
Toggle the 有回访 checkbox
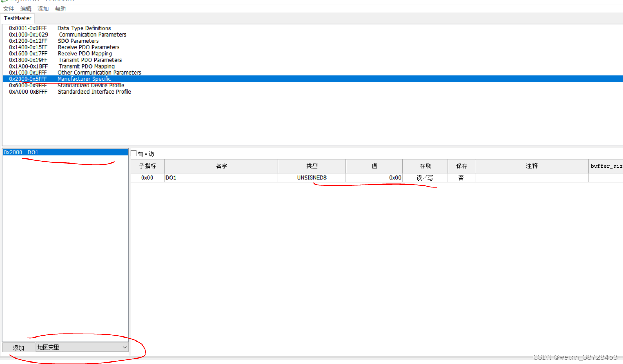[x=134, y=153]
